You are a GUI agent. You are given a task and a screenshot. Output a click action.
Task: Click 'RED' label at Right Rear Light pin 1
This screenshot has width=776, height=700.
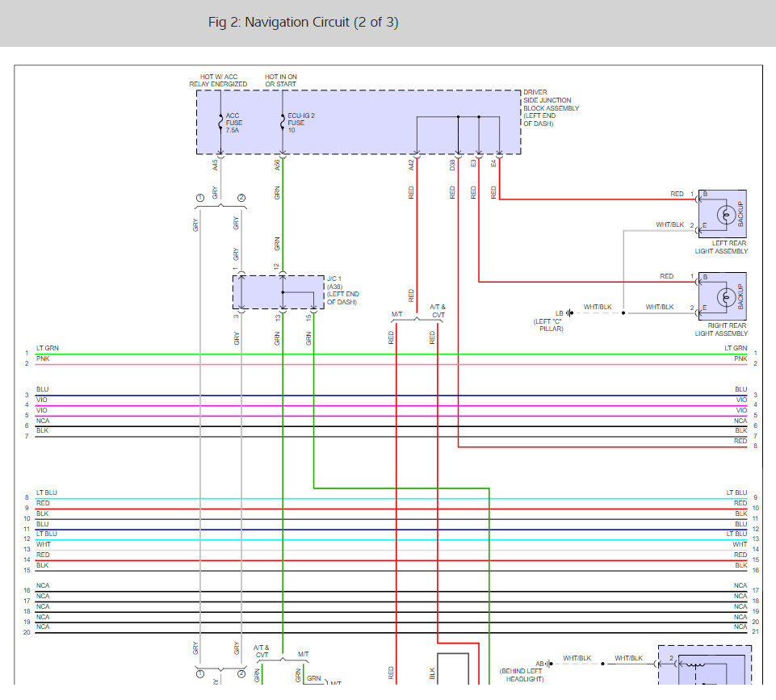point(667,277)
